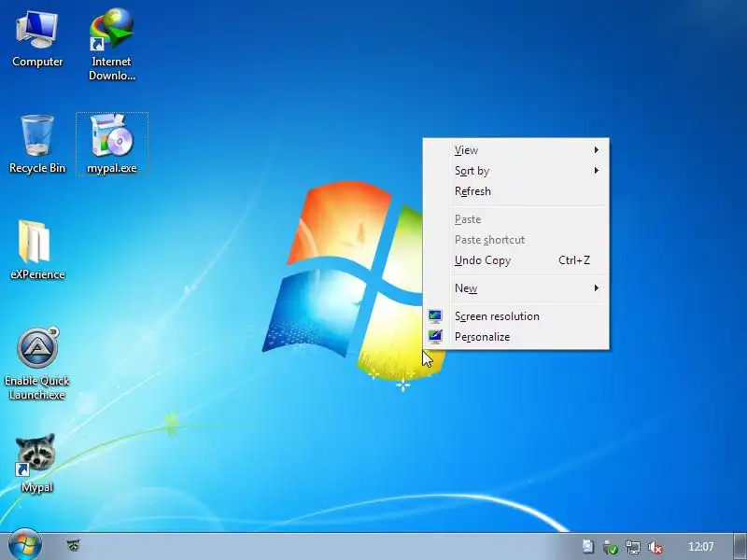Choose Refresh from the context menu
Image resolution: width=747 pixels, height=560 pixels.
click(x=516, y=191)
